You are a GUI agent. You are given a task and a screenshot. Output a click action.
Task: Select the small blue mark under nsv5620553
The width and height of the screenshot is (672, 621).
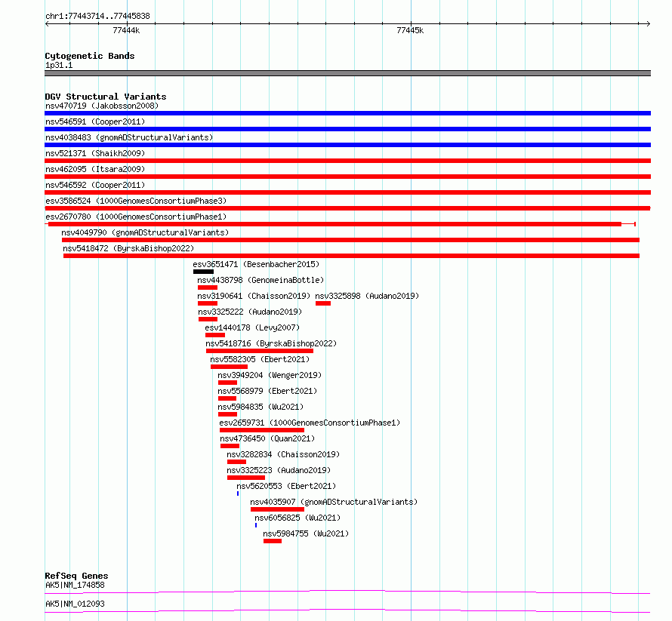click(238, 493)
